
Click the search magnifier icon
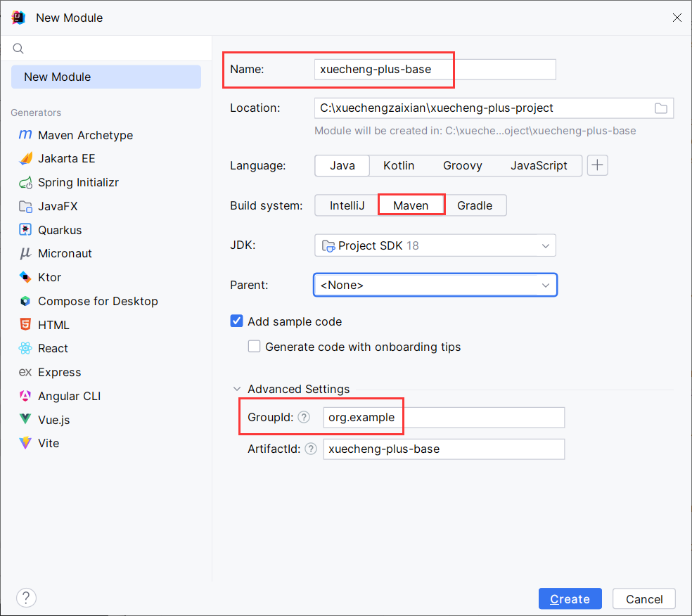(x=18, y=49)
